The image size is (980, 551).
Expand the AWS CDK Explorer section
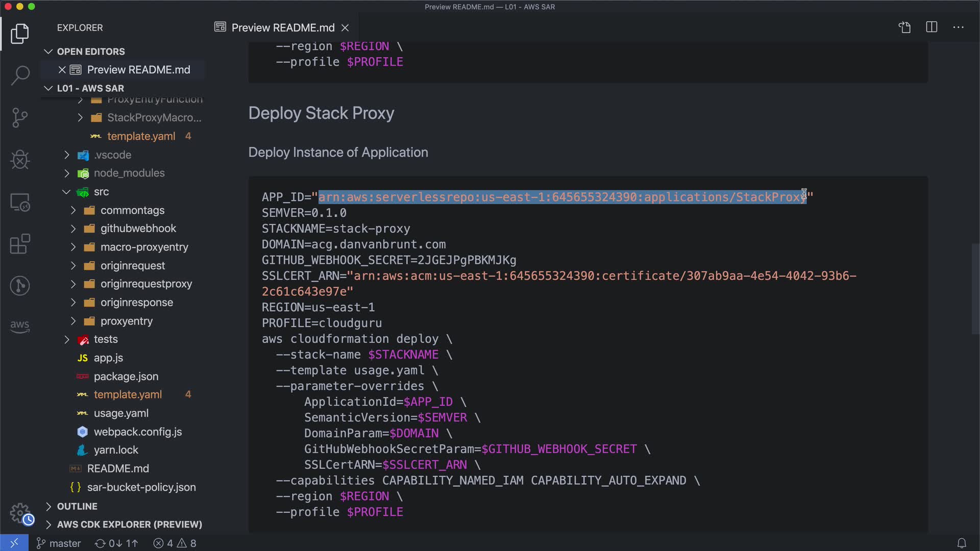click(x=129, y=524)
